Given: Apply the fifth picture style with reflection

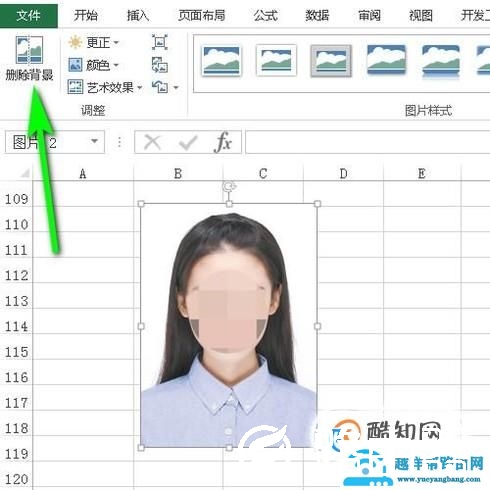Looking at the screenshot, I should coord(441,61).
